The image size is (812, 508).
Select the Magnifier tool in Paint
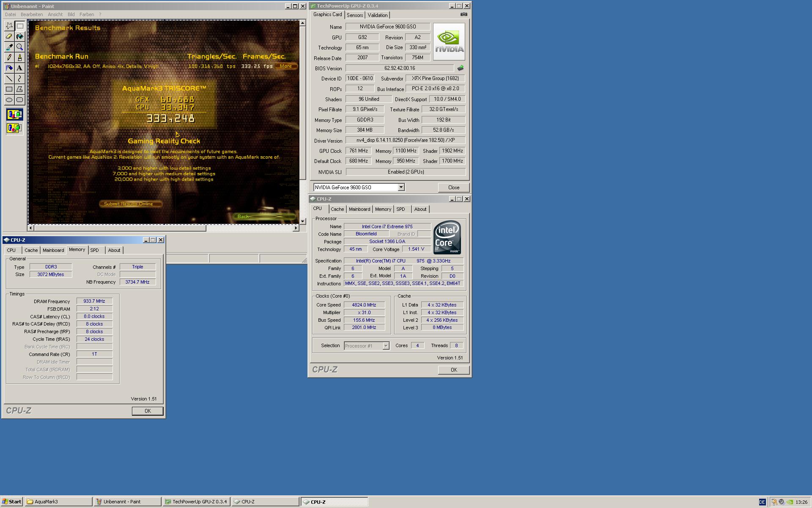pos(19,47)
